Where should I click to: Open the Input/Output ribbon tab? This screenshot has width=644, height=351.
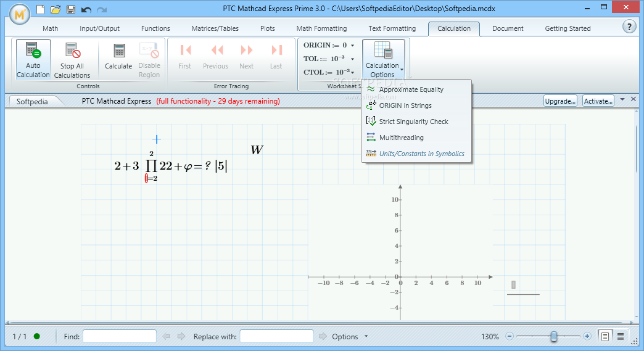click(99, 28)
